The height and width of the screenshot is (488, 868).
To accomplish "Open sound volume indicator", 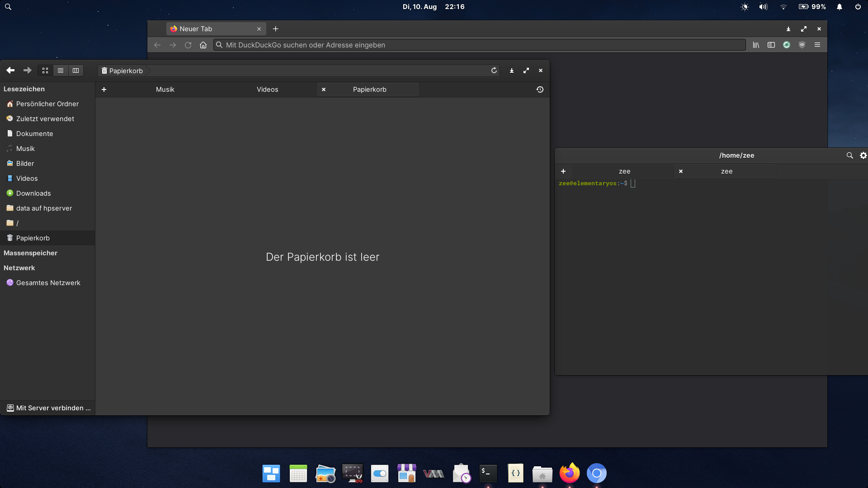I will (764, 7).
